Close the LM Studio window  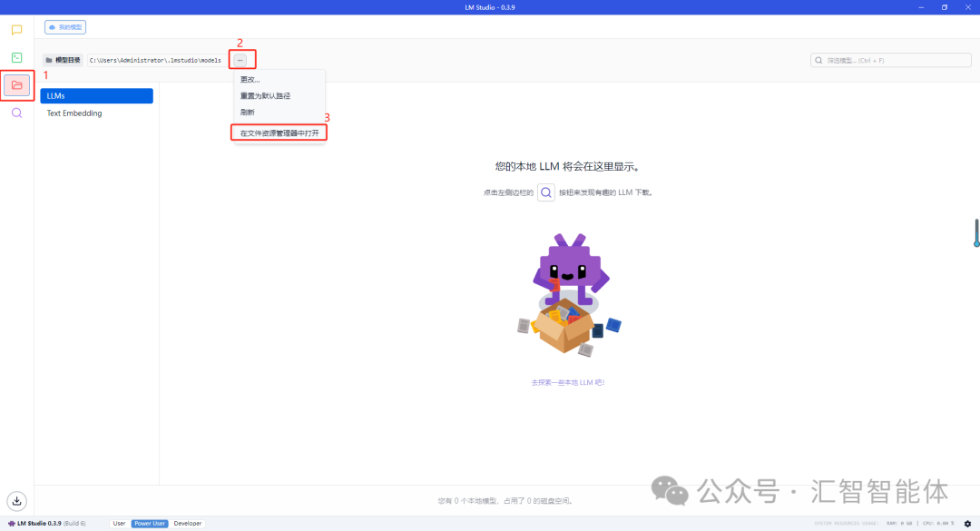pyautogui.click(x=967, y=7)
